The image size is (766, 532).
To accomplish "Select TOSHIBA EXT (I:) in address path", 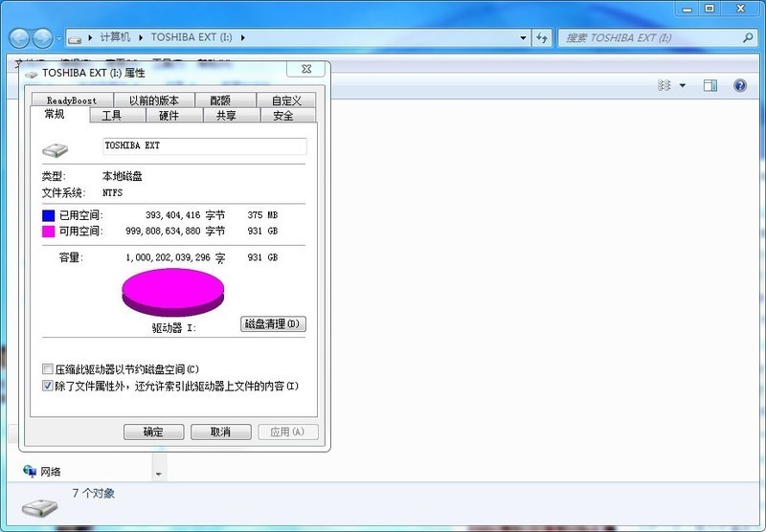I will [191, 37].
